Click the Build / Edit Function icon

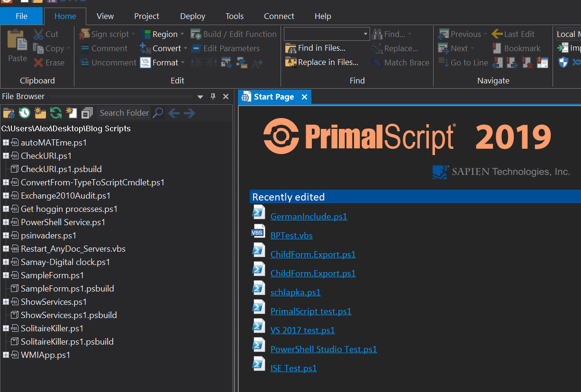click(196, 34)
